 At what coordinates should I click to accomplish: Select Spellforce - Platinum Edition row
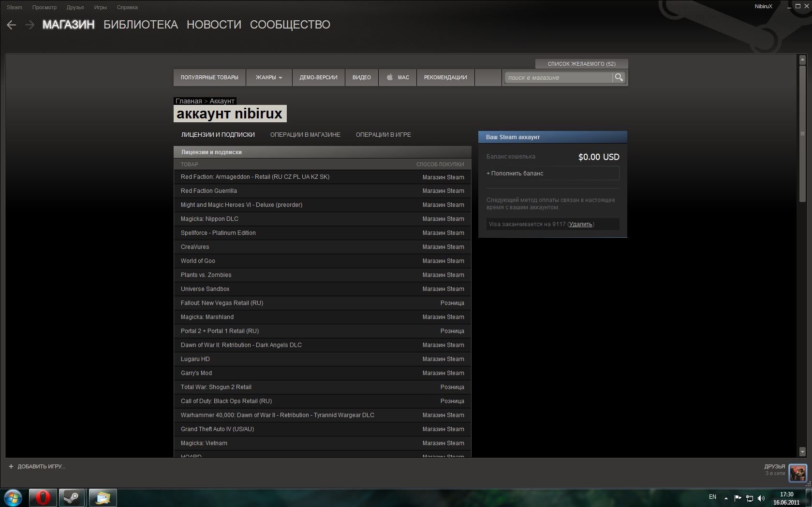(x=323, y=233)
